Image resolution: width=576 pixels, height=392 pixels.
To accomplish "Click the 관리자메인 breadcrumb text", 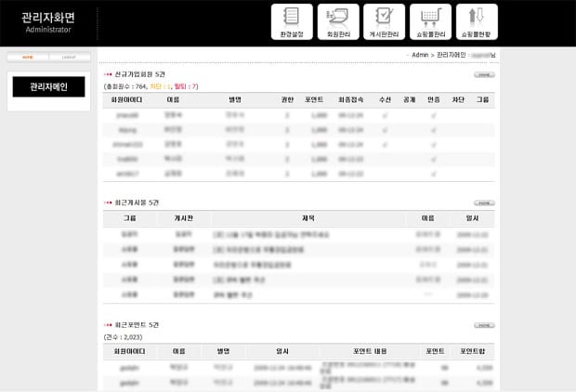I will (x=451, y=55).
